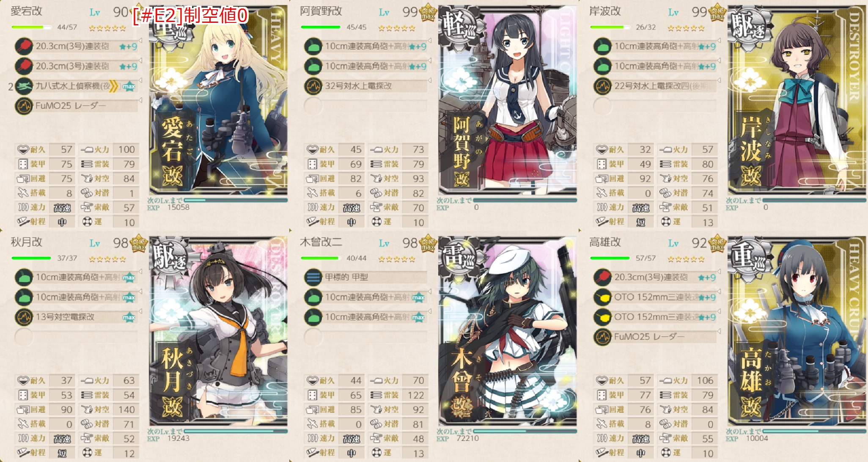Click FuMO25 radar icon on Atago's card

(24, 106)
